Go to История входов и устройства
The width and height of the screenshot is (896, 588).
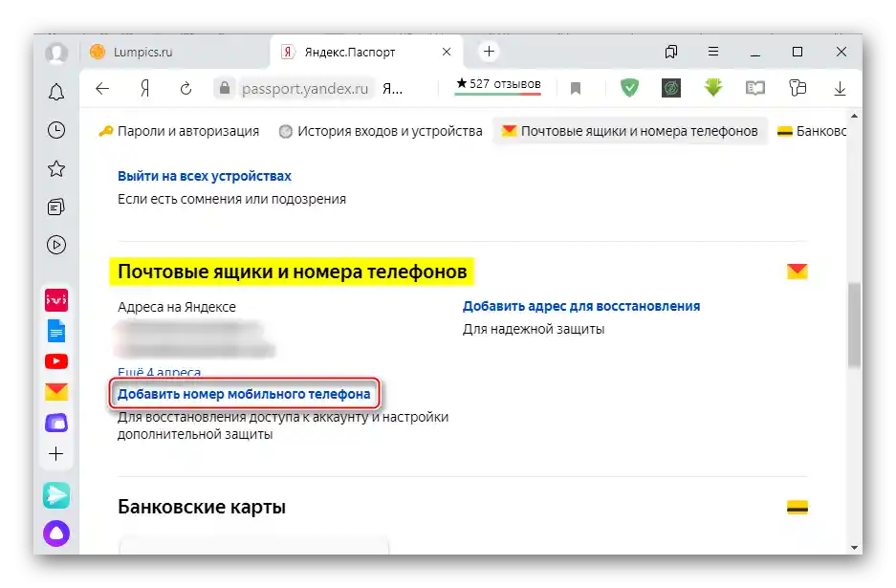point(381,131)
